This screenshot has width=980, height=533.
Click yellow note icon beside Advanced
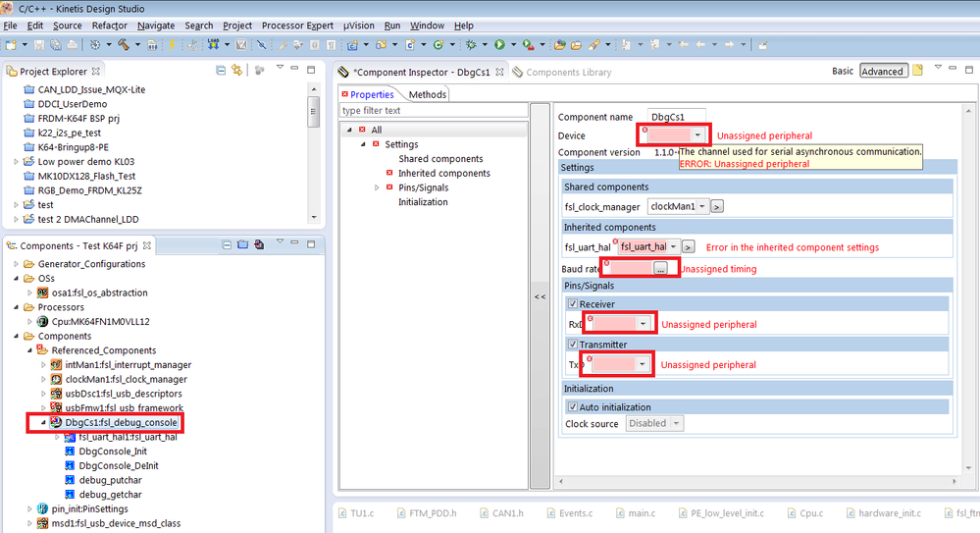point(917,70)
